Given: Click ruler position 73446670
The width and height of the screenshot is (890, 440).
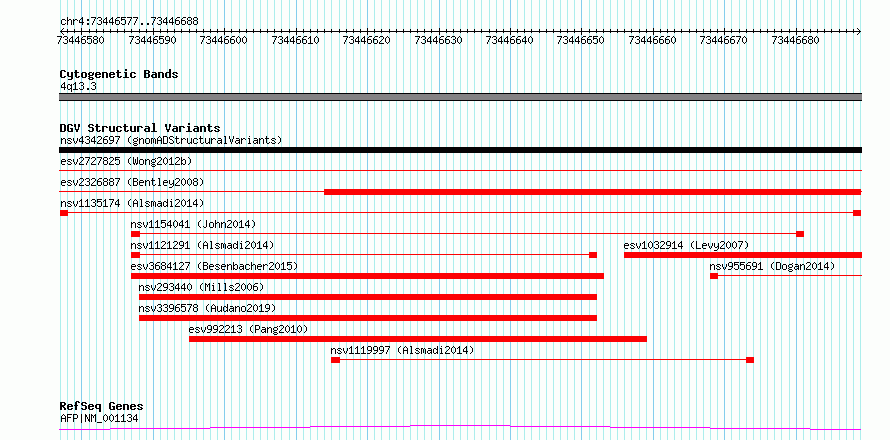Looking at the screenshot, I should [x=724, y=40].
